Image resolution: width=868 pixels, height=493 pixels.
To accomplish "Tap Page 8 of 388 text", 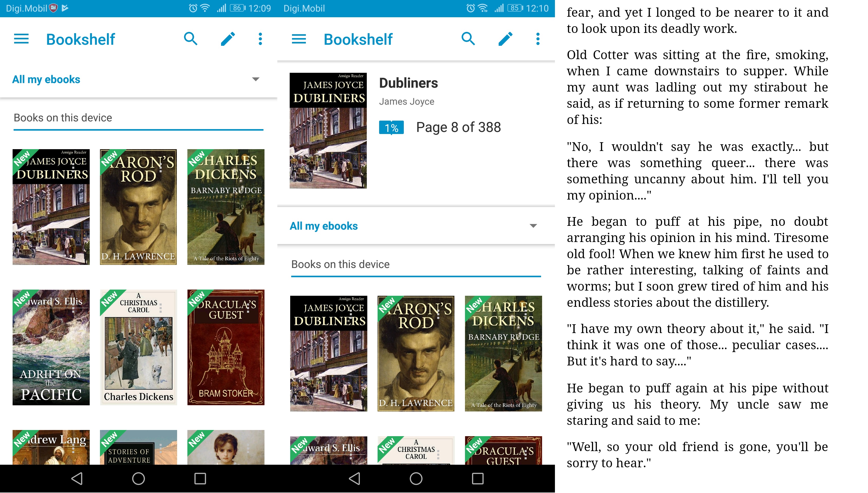I will point(458,127).
